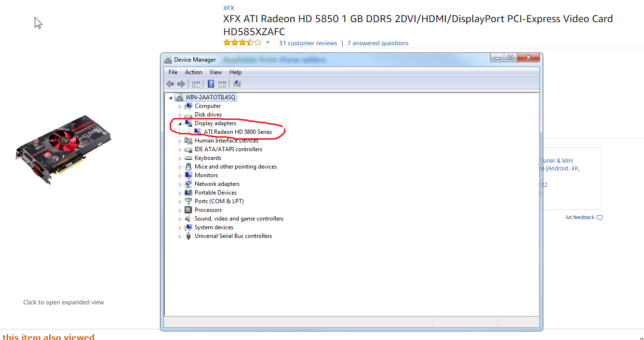This screenshot has height=340, width=644.
Task: Expand the Monitors node arrow
Action: click(180, 176)
